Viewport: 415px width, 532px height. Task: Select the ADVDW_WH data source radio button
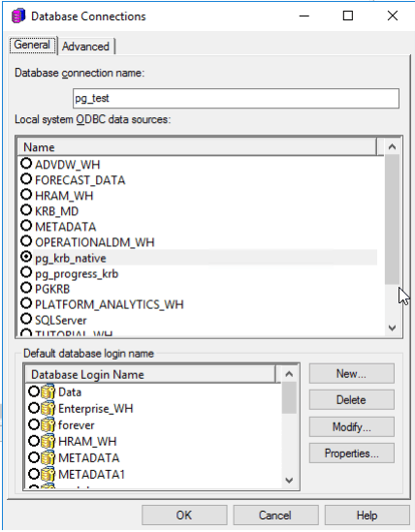26,164
